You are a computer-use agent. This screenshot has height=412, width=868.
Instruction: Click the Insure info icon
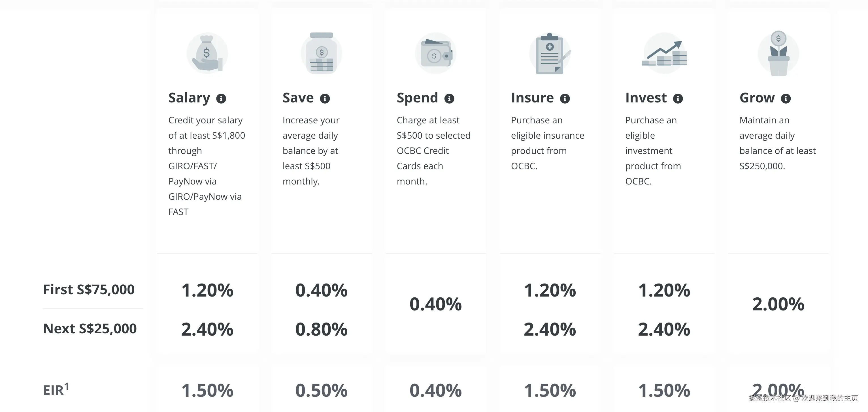pyautogui.click(x=565, y=99)
